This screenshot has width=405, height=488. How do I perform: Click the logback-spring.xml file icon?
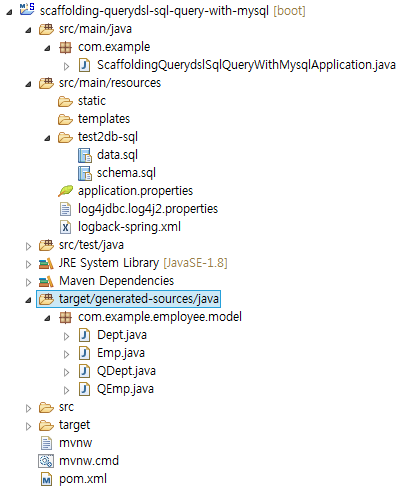(x=65, y=227)
